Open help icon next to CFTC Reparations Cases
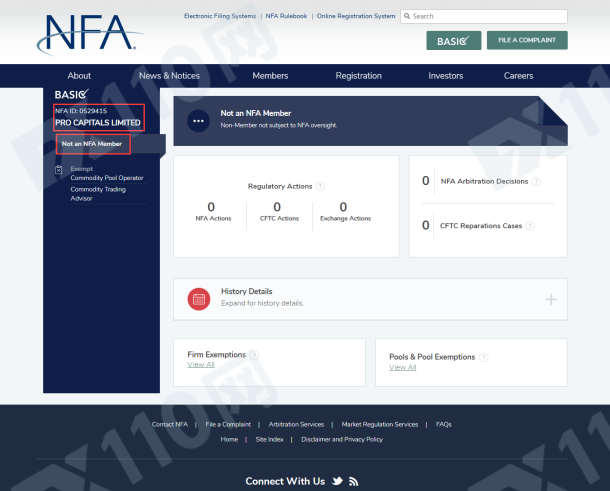 coord(530,226)
